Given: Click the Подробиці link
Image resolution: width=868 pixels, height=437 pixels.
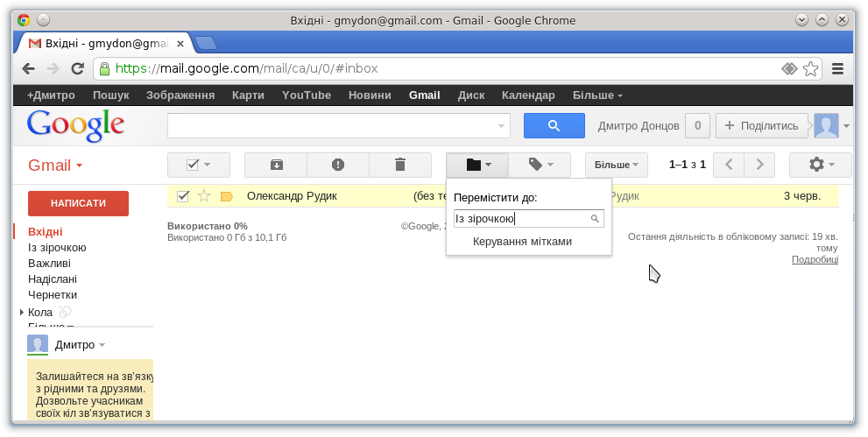Looking at the screenshot, I should coord(815,259).
